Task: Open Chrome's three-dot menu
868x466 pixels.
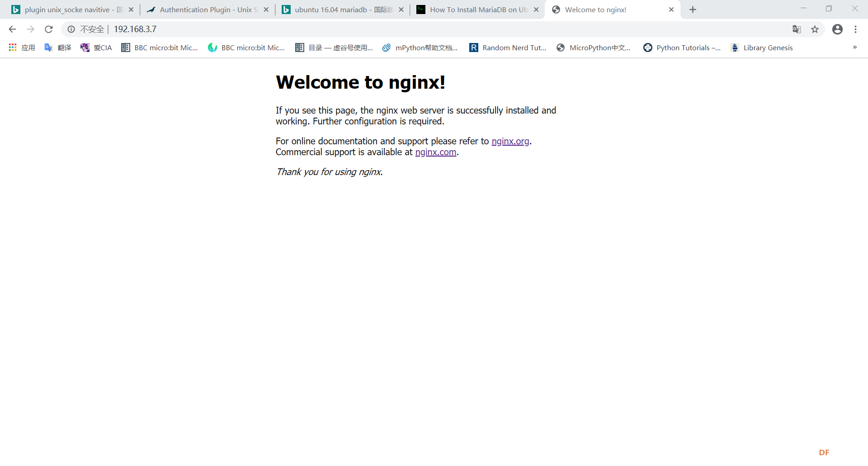Action: click(855, 29)
